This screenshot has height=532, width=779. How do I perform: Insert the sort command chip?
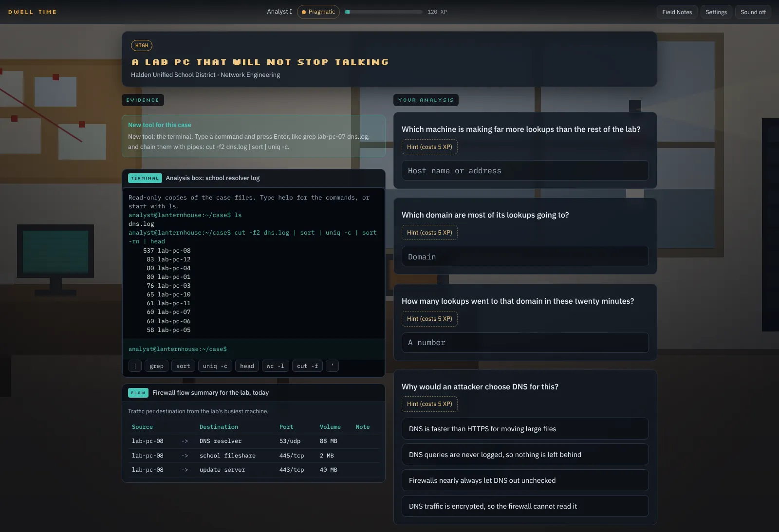pyautogui.click(x=183, y=366)
